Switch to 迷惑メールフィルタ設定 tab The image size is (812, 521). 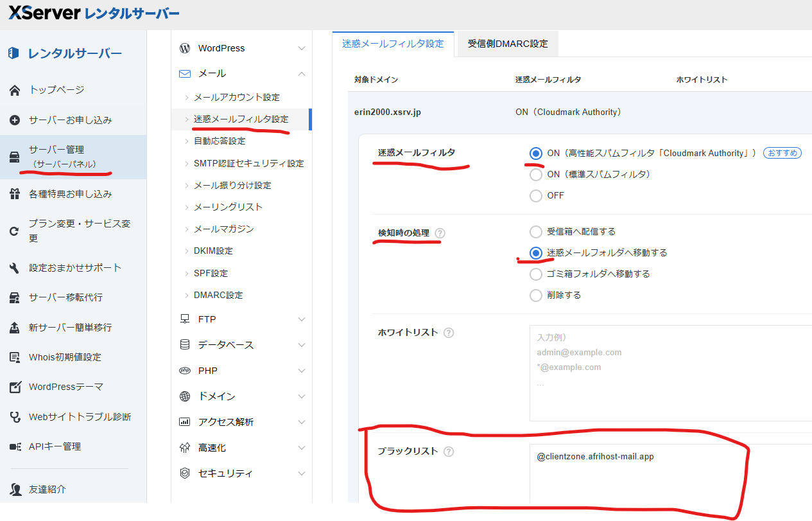click(393, 44)
